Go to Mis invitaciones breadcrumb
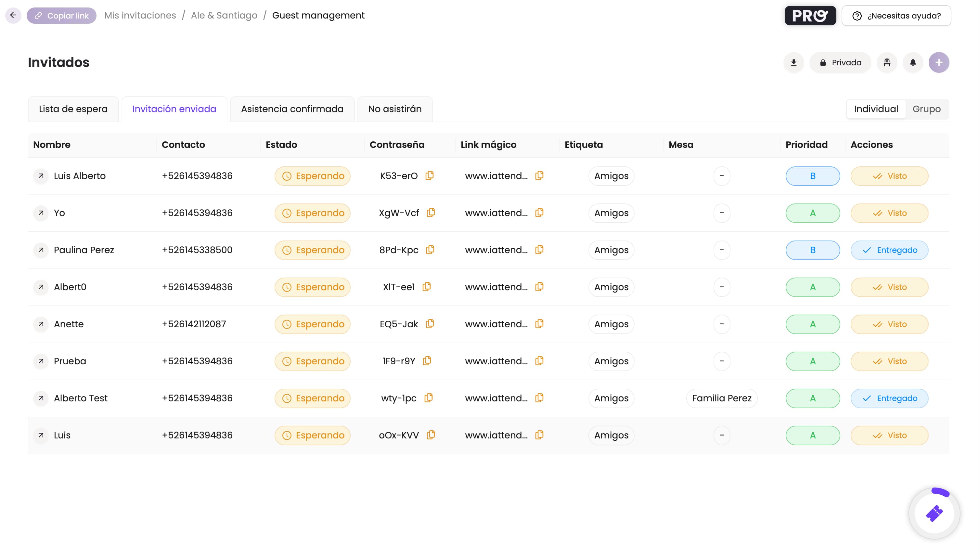This screenshot has width=980, height=559. click(140, 15)
